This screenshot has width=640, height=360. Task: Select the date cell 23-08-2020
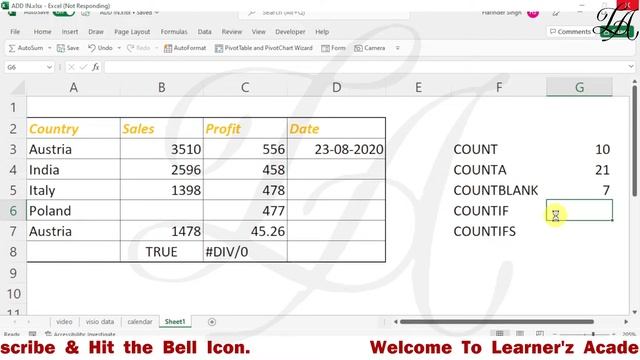pos(336,149)
